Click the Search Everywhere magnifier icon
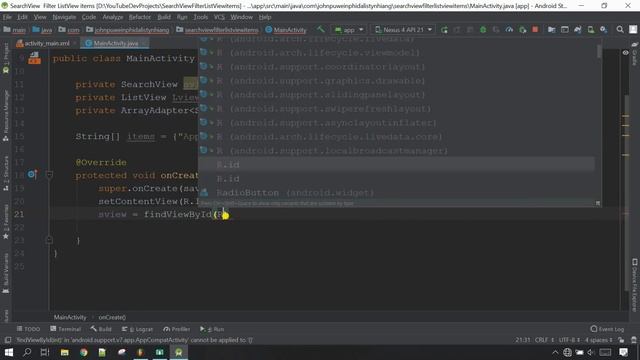Viewport: 640px width, 360px height. point(620,29)
